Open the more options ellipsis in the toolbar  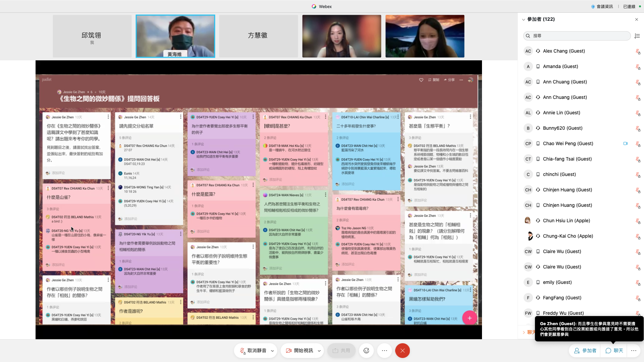point(384,351)
